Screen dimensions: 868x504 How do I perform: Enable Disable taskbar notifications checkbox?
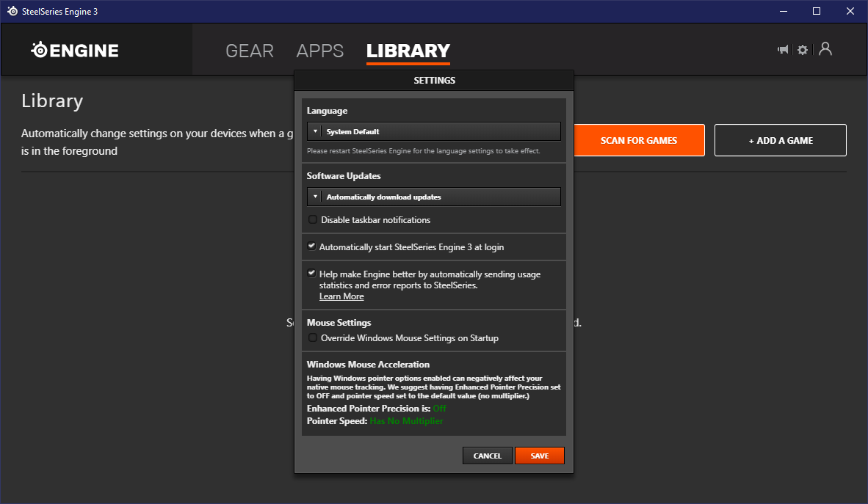(x=313, y=219)
